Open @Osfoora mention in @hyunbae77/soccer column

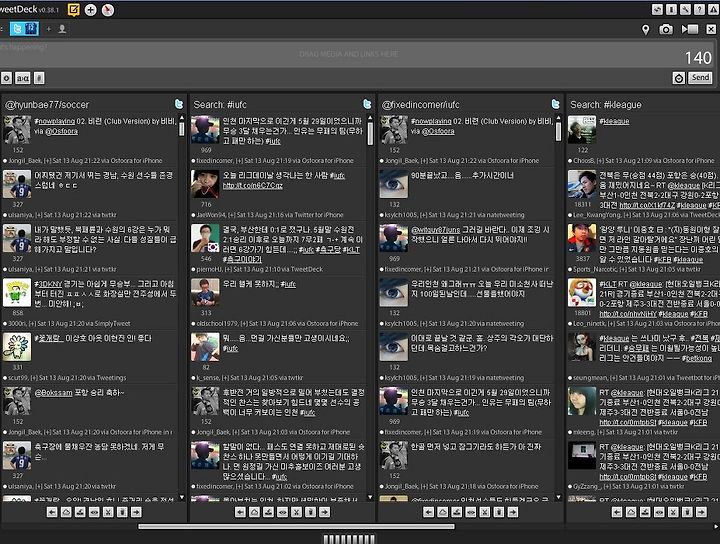pos(62,131)
